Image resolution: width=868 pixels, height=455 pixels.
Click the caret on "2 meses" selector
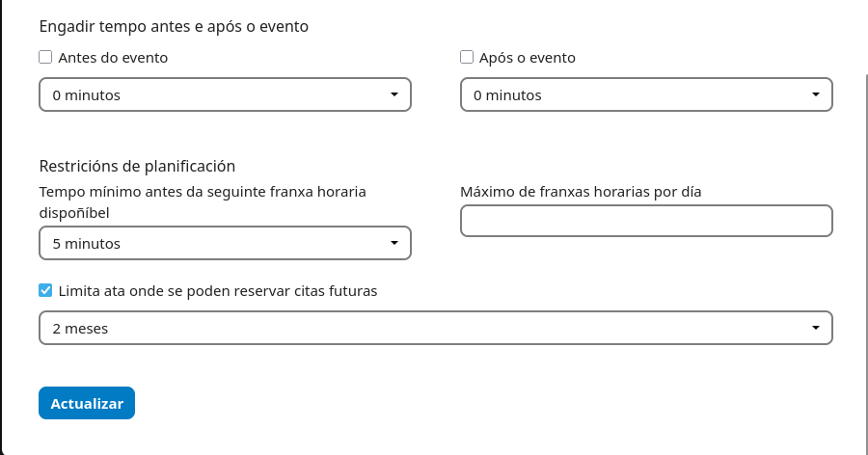(x=815, y=328)
